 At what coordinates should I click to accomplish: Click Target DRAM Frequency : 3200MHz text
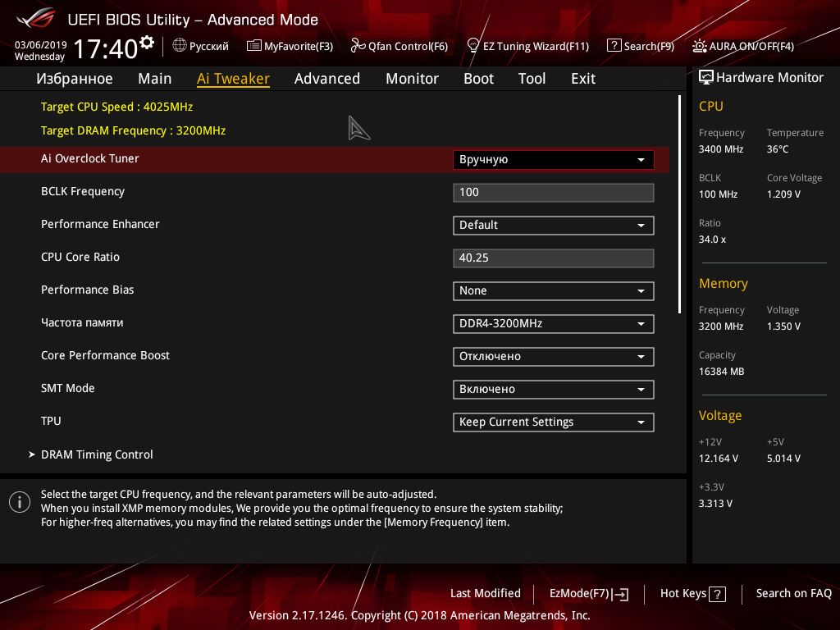(134, 130)
